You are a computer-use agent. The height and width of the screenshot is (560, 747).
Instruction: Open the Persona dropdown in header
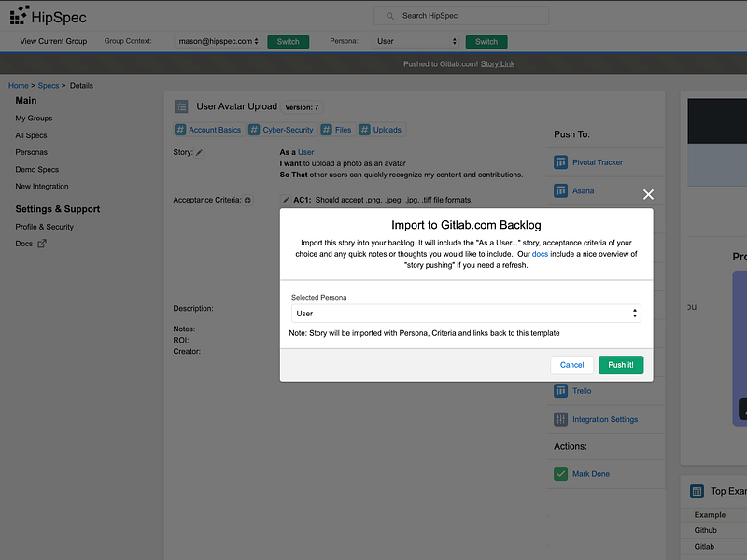(x=416, y=41)
